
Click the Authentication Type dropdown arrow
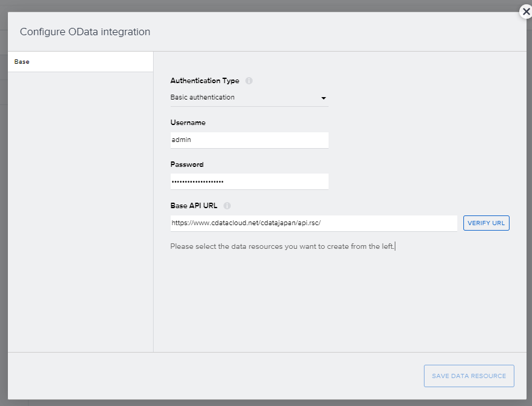coord(324,98)
